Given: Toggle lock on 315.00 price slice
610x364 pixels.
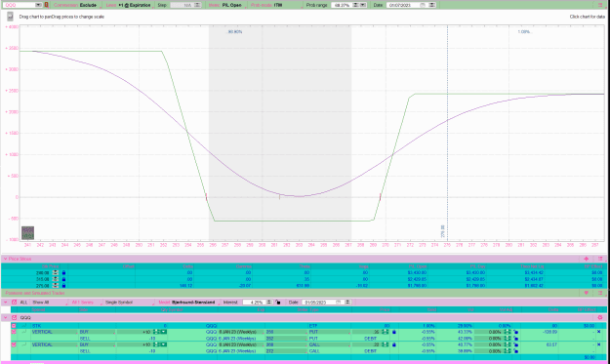Looking at the screenshot, I should point(63,279).
